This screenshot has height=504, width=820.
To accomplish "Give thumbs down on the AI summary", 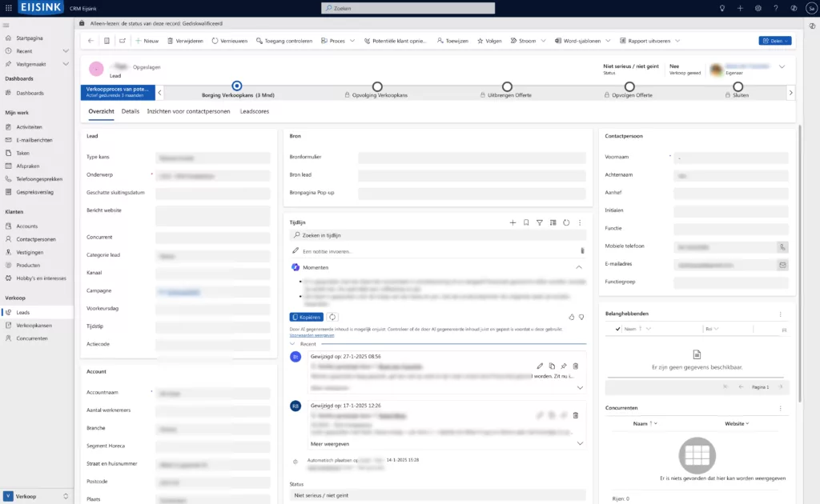I will (x=581, y=317).
